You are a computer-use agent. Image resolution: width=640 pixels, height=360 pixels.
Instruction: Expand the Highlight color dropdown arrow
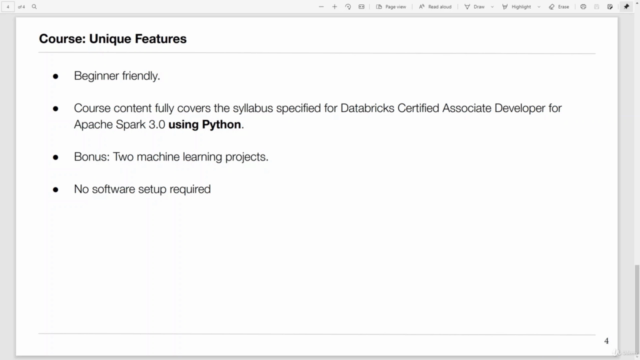coord(539,7)
